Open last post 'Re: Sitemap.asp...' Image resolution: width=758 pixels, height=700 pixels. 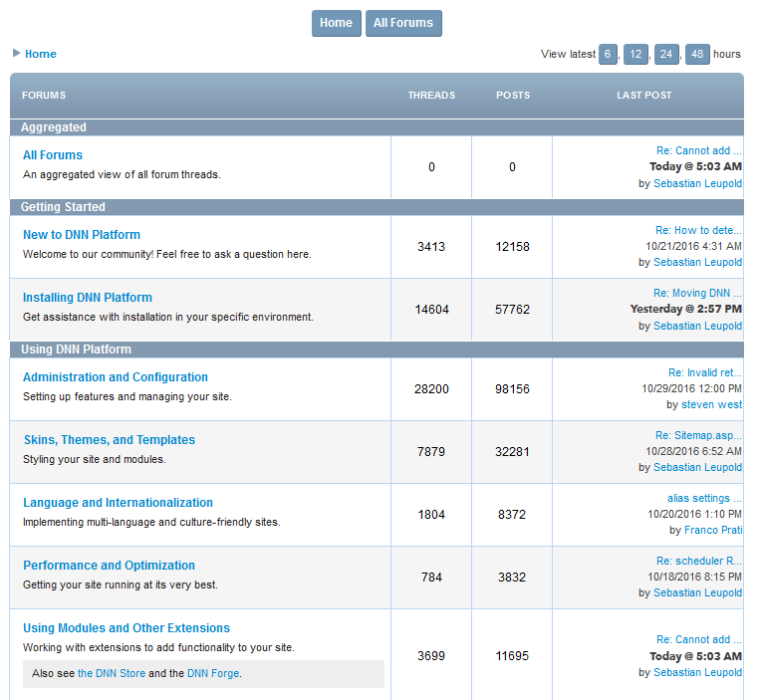[698, 435]
